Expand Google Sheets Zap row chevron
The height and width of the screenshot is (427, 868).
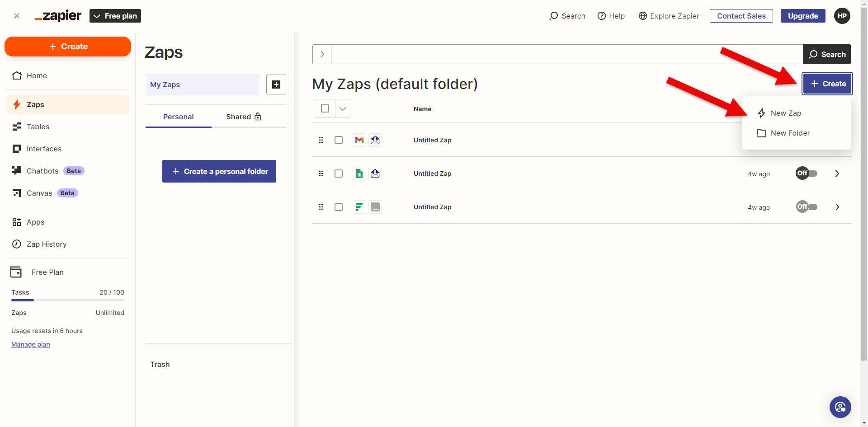[837, 174]
